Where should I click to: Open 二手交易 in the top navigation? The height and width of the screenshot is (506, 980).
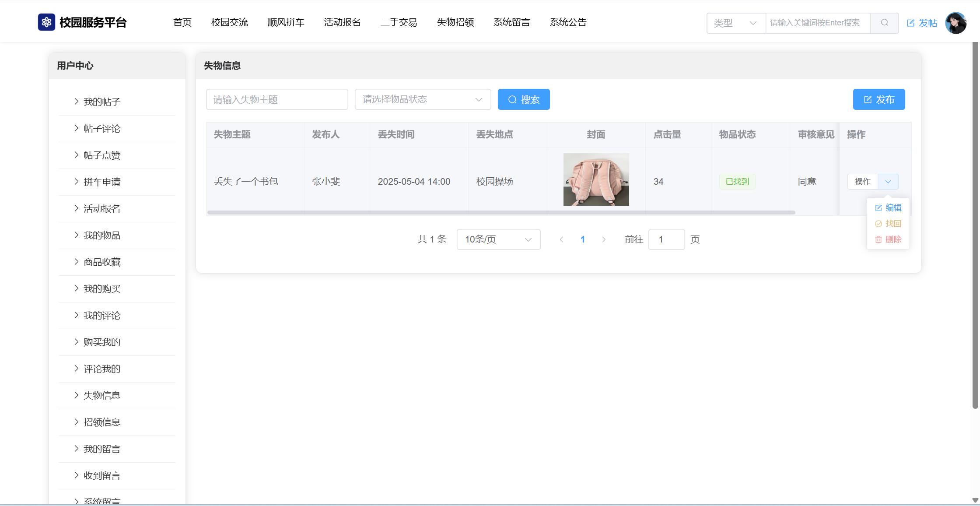(x=399, y=22)
